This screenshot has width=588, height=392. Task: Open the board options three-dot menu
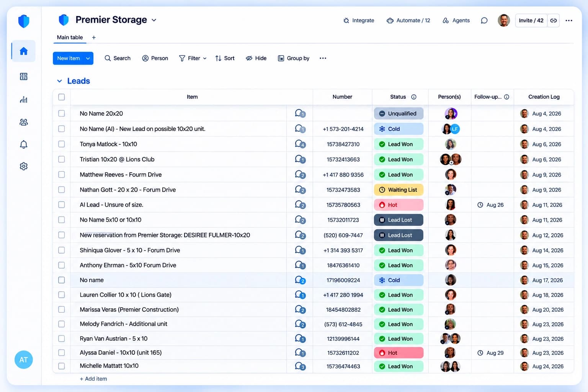(569, 20)
